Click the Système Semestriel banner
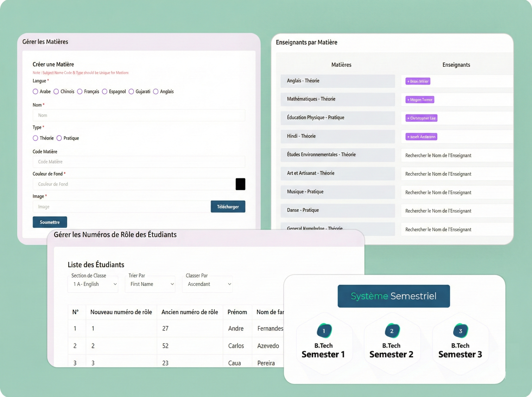This screenshot has width=532, height=397. coord(393,296)
